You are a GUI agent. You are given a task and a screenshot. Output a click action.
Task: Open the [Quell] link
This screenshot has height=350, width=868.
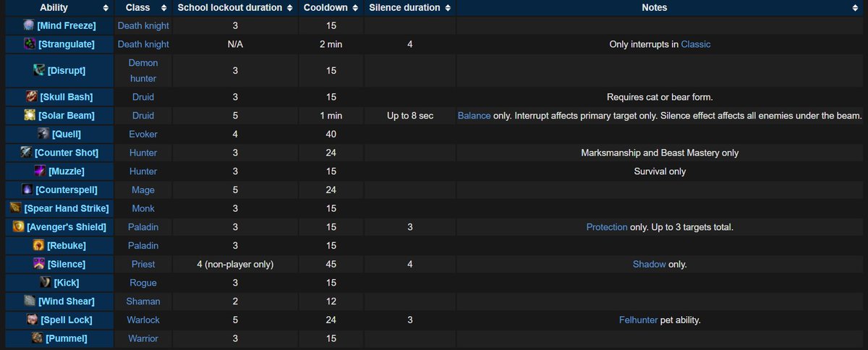[67, 134]
